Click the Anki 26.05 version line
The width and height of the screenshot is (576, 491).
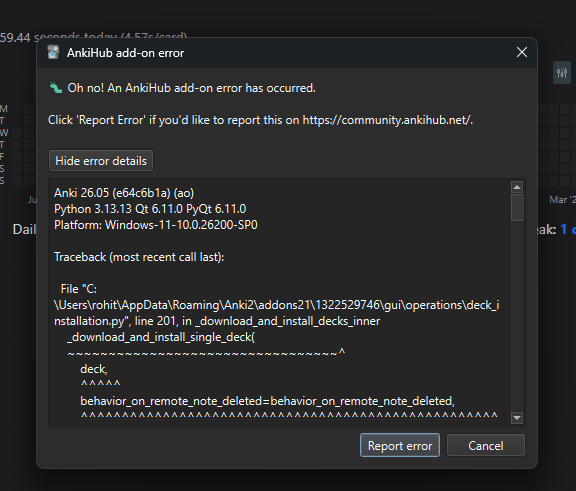(124, 193)
